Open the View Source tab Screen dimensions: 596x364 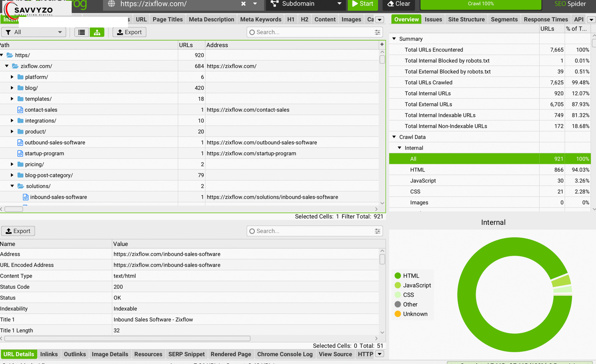335,354
